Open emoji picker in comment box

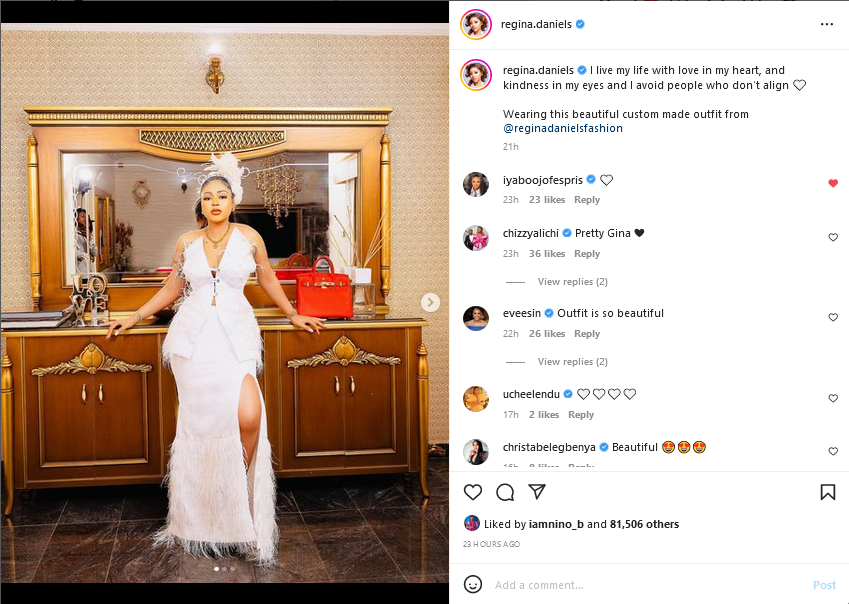tap(473, 585)
